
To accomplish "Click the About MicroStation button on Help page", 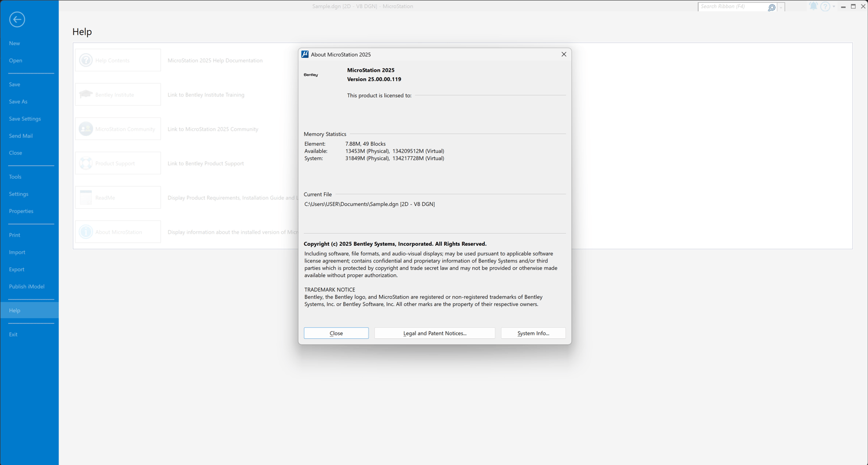I will click(x=118, y=232).
